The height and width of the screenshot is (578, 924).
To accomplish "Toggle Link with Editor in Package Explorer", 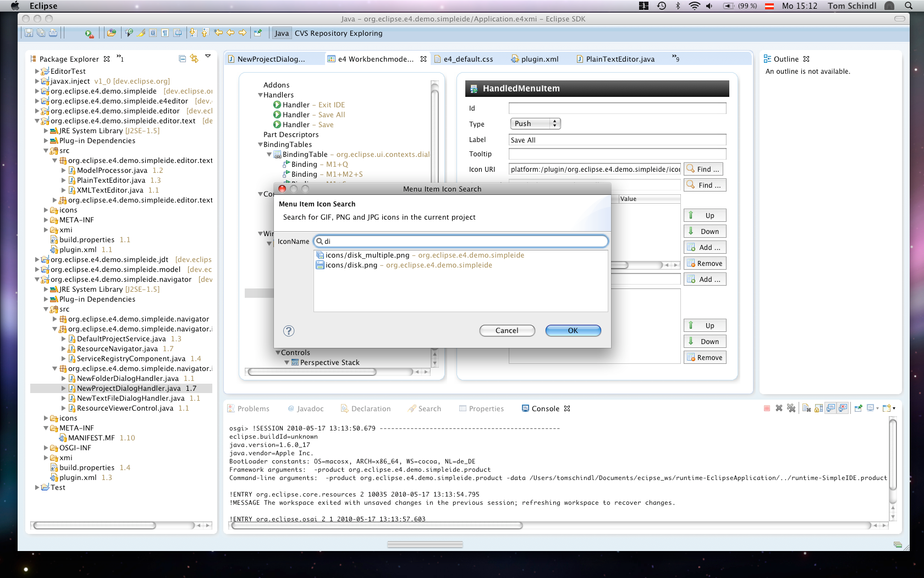I will pos(194,59).
